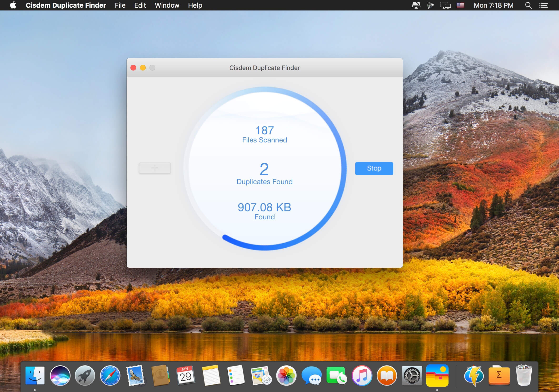Open the yellow Notes icon
Viewport: 559px width, 392px height.
pos(211,376)
